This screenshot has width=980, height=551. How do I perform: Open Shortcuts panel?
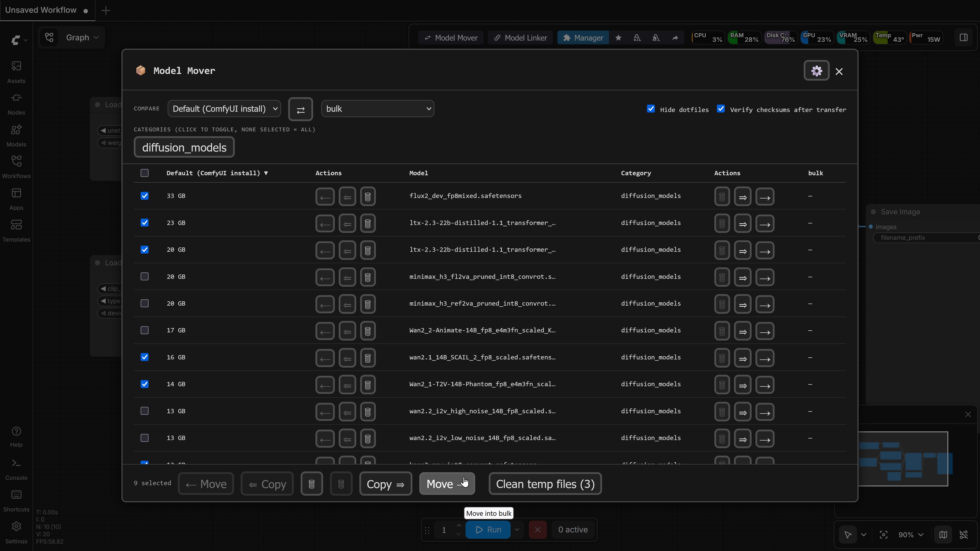tap(16, 501)
